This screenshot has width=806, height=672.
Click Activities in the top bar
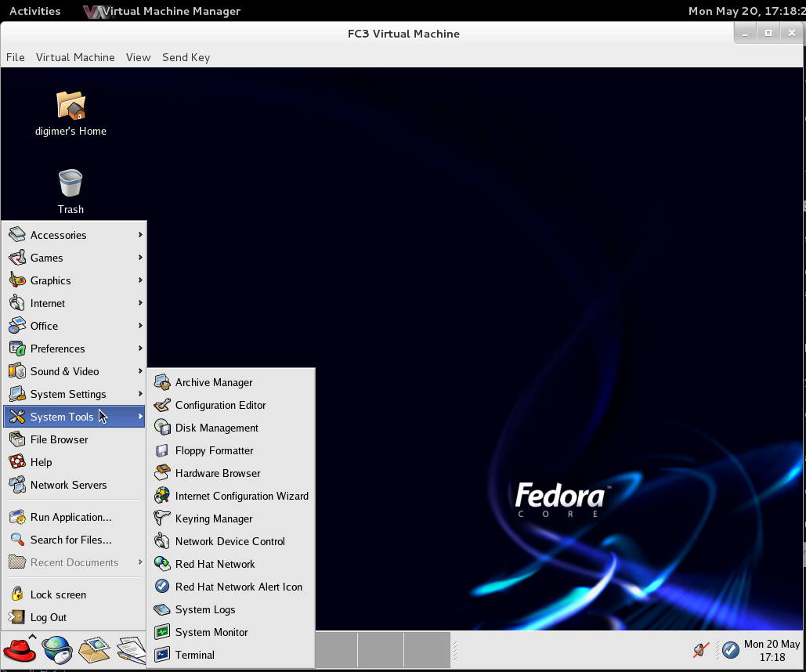click(35, 11)
